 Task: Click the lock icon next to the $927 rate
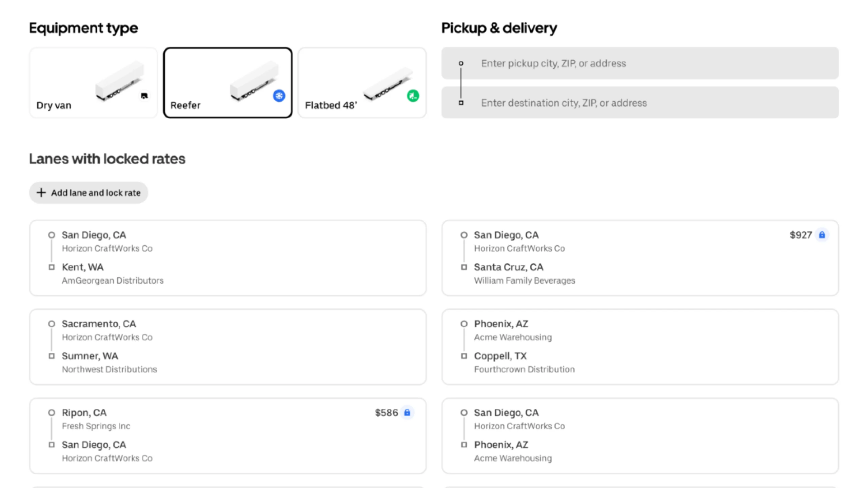[822, 235]
